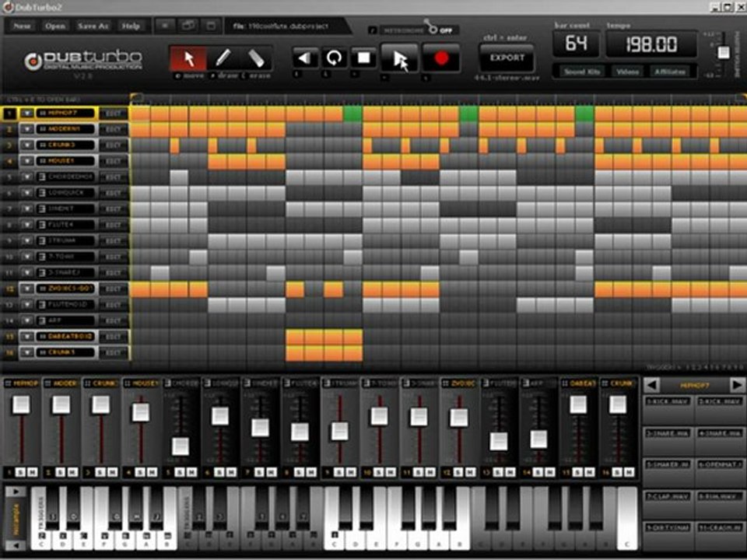This screenshot has height=560, width=747.
Task: Select the move arrow tool
Action: pos(188,58)
